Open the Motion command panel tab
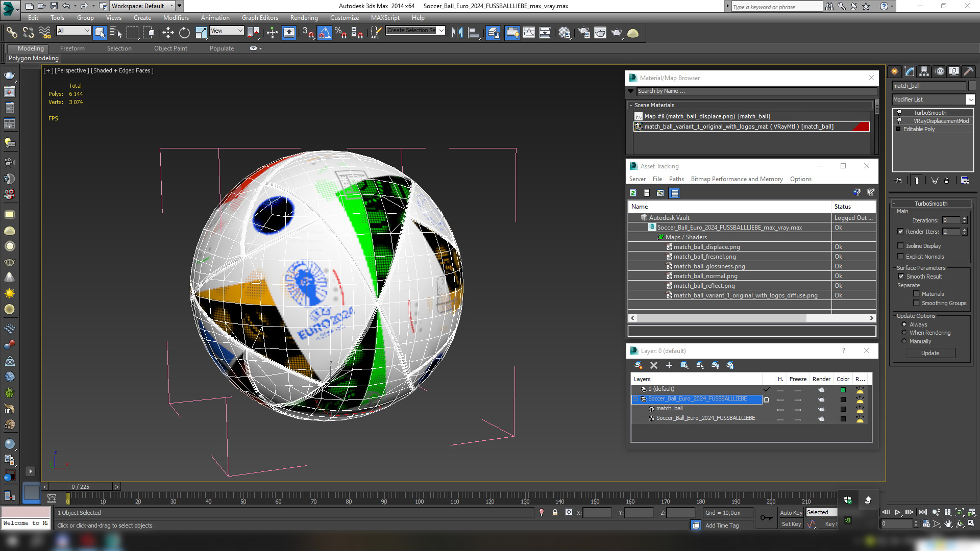The height and width of the screenshot is (551, 980). pos(939,71)
